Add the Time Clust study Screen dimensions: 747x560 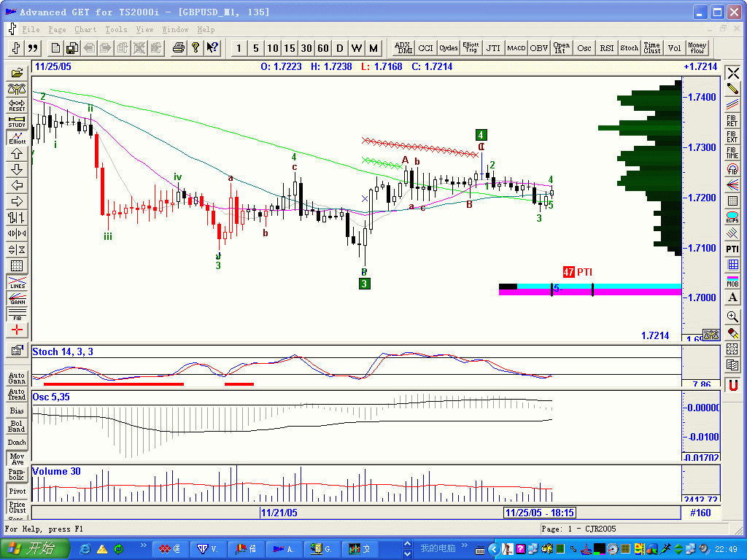(x=651, y=47)
